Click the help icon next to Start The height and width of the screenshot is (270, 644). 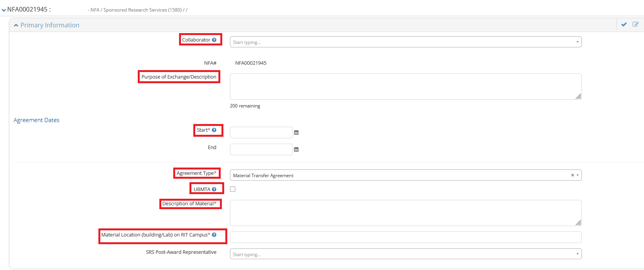coord(214,130)
